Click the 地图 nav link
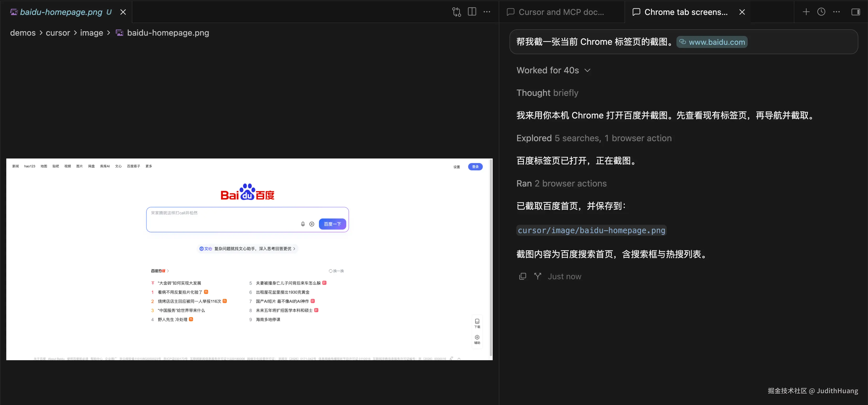 pos(44,166)
